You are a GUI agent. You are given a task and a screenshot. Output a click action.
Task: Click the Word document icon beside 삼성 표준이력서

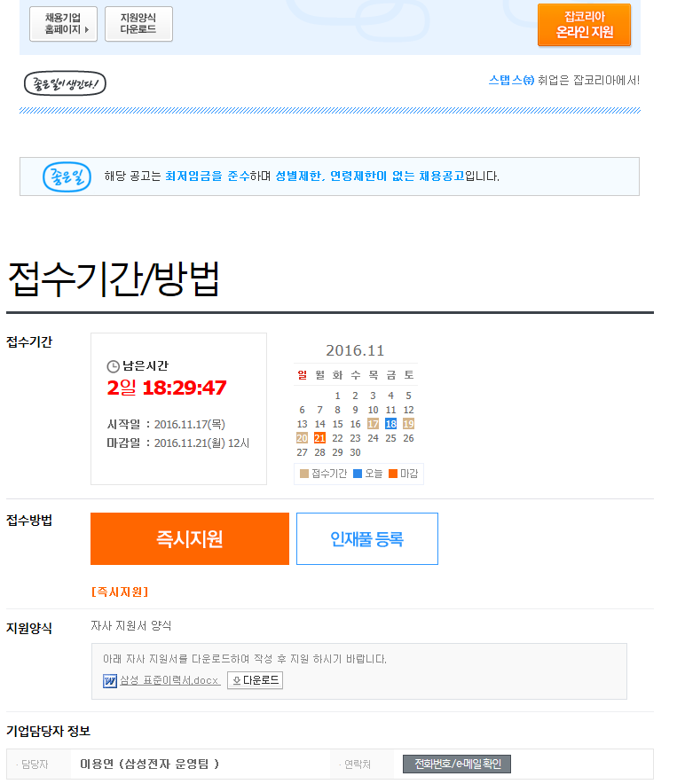click(x=110, y=680)
